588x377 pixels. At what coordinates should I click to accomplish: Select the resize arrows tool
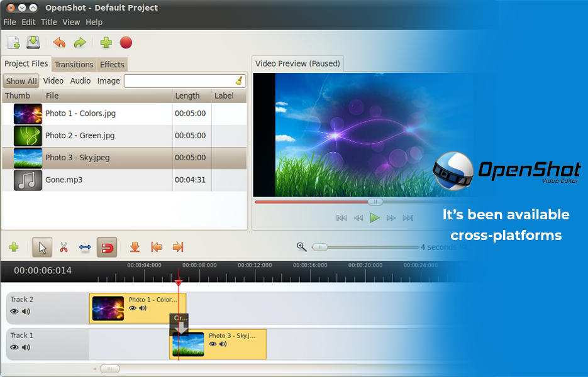[x=85, y=248]
